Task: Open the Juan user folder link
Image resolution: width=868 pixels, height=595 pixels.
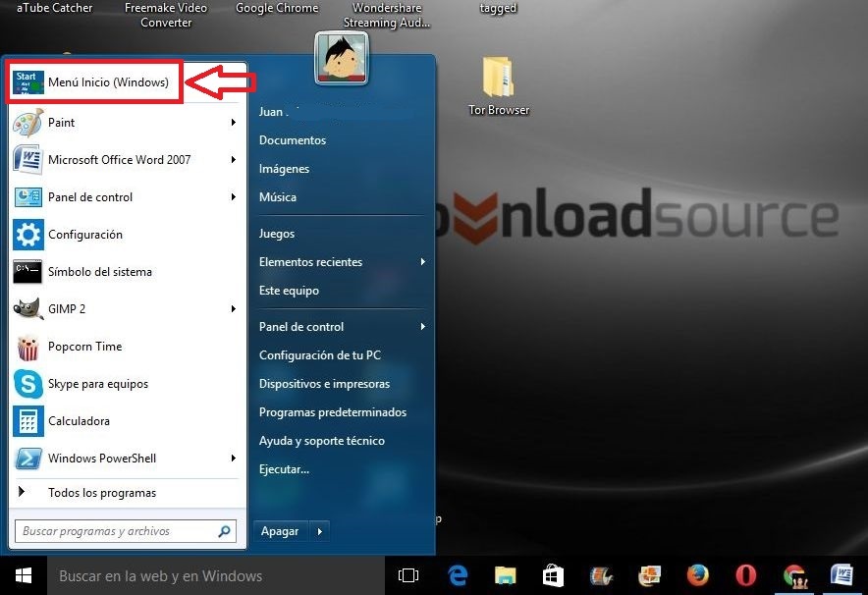Action: point(273,112)
